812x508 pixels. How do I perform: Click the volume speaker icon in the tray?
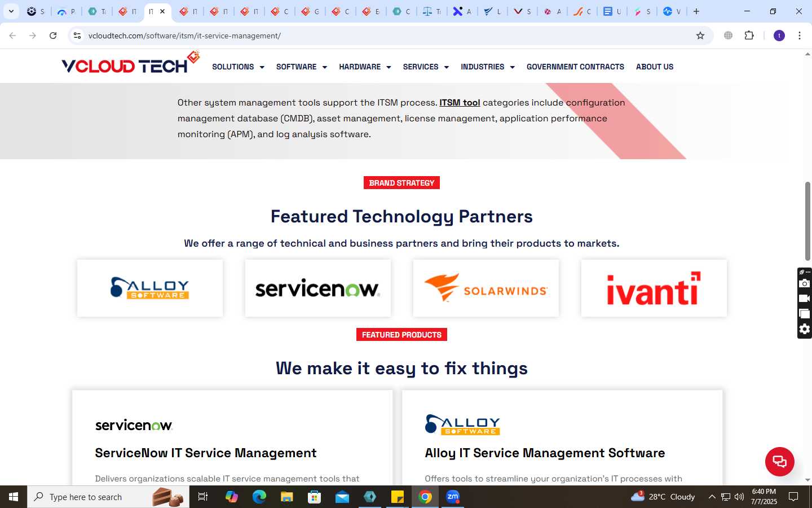click(739, 497)
